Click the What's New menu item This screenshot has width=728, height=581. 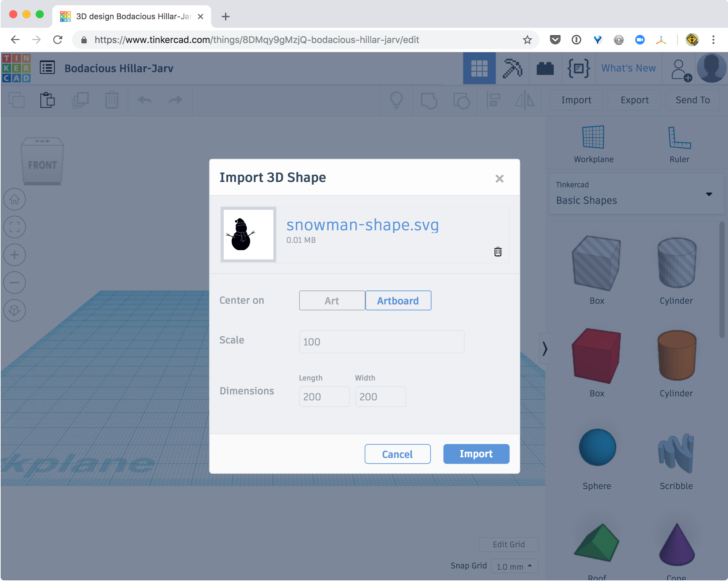click(628, 68)
